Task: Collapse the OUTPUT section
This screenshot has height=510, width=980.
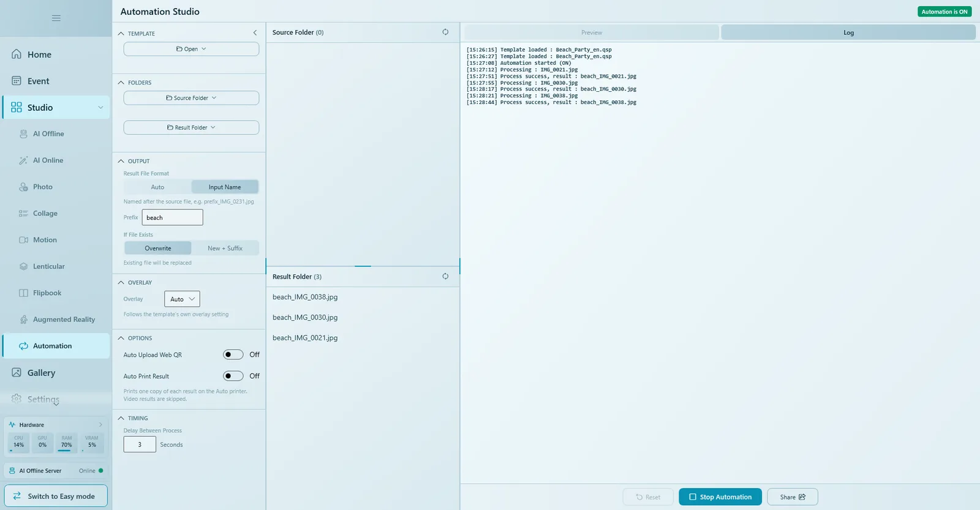Action: tap(121, 161)
